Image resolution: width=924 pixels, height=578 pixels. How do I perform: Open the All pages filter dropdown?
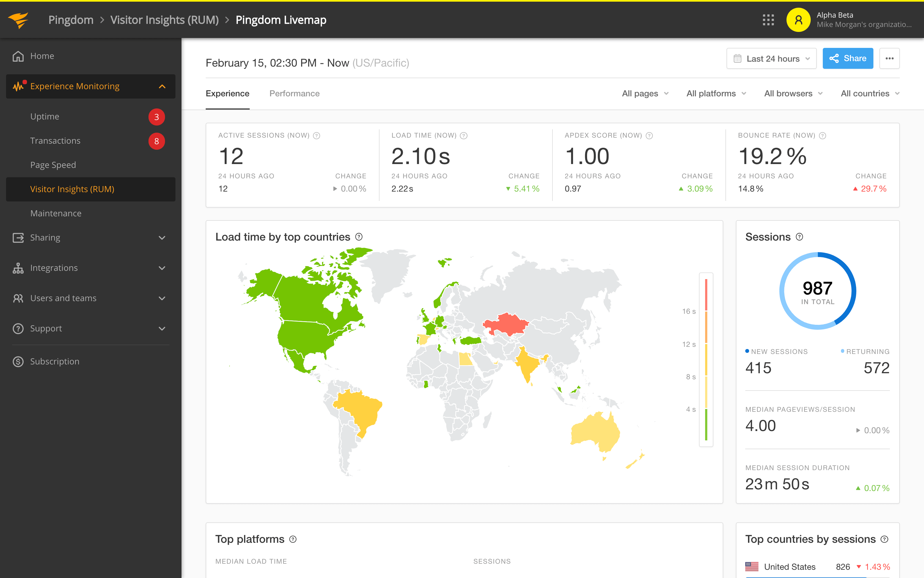click(x=645, y=94)
